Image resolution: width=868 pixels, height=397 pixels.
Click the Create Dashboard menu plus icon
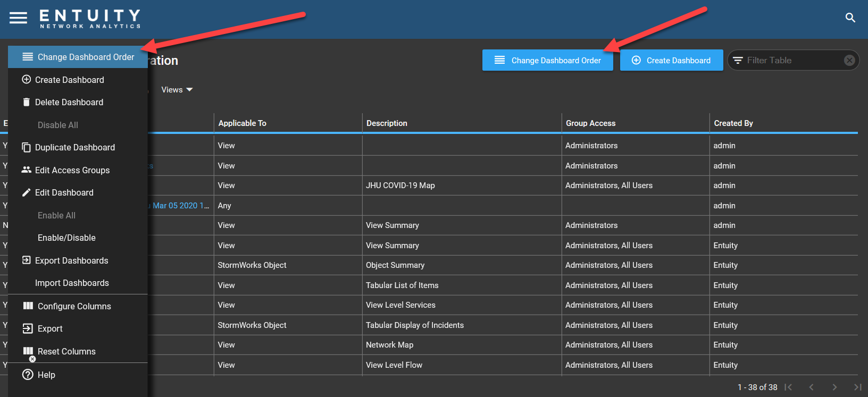coord(26,79)
